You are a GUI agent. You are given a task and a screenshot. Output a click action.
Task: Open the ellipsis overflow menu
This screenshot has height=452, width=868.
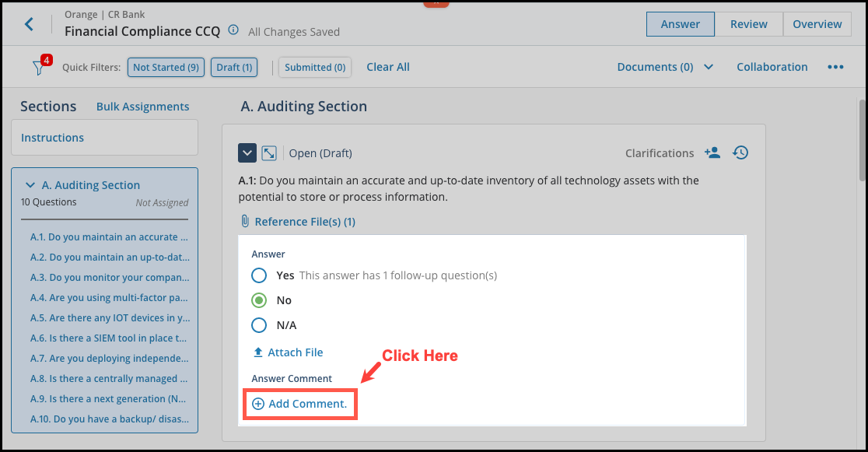(835, 67)
